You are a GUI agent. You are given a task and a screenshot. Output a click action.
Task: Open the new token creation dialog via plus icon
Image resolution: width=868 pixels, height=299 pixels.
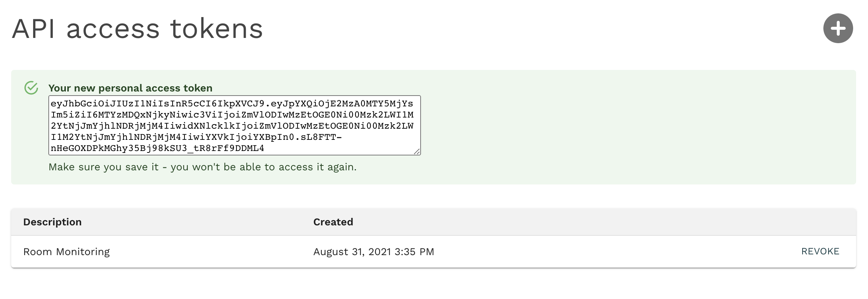[x=838, y=28]
